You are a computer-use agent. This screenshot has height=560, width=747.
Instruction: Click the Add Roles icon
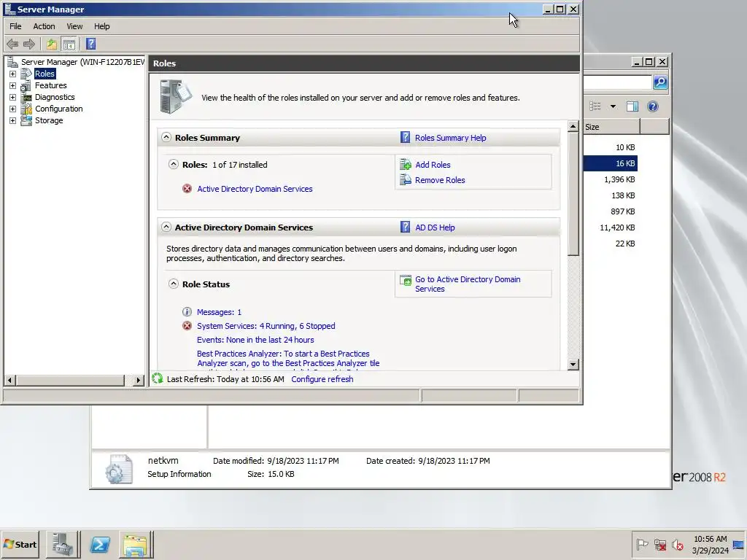[406, 165]
